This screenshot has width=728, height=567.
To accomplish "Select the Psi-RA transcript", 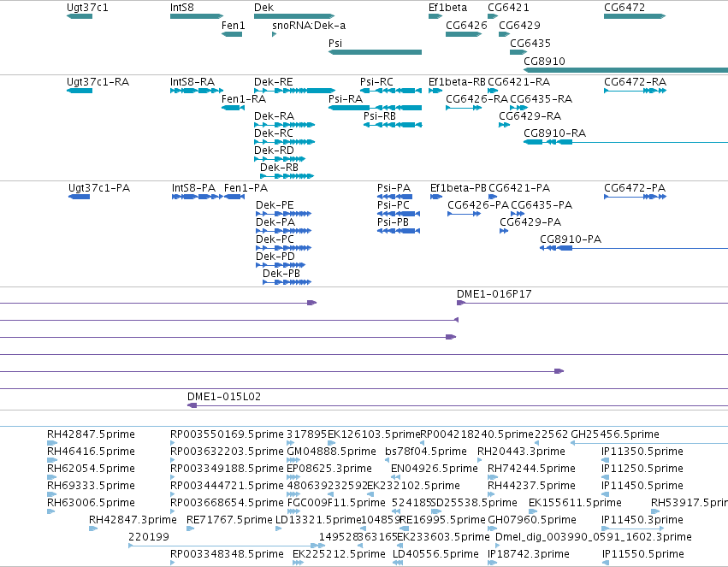I will pos(375,108).
